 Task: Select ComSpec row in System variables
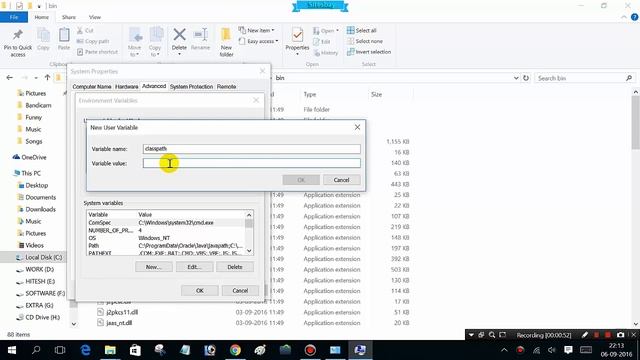pos(166,222)
